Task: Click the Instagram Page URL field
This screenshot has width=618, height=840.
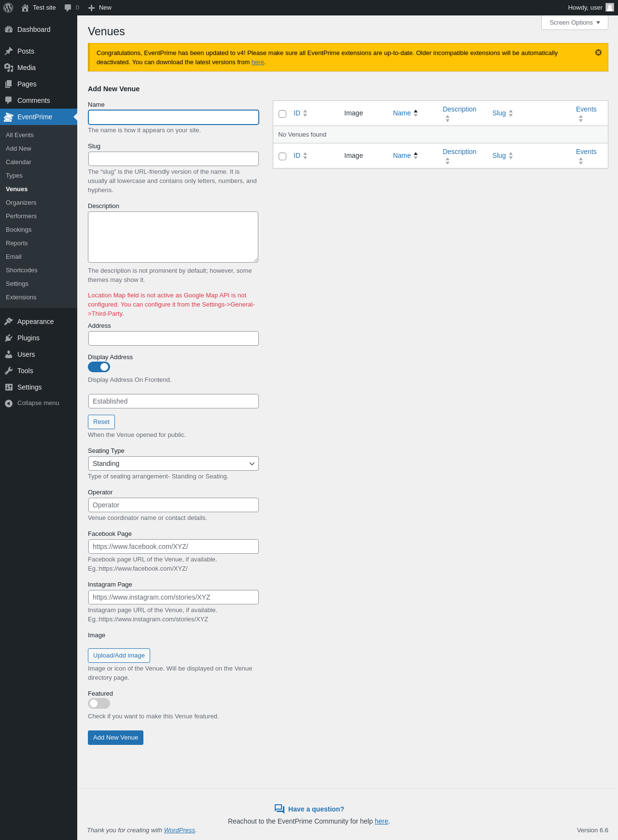Action: [173, 597]
